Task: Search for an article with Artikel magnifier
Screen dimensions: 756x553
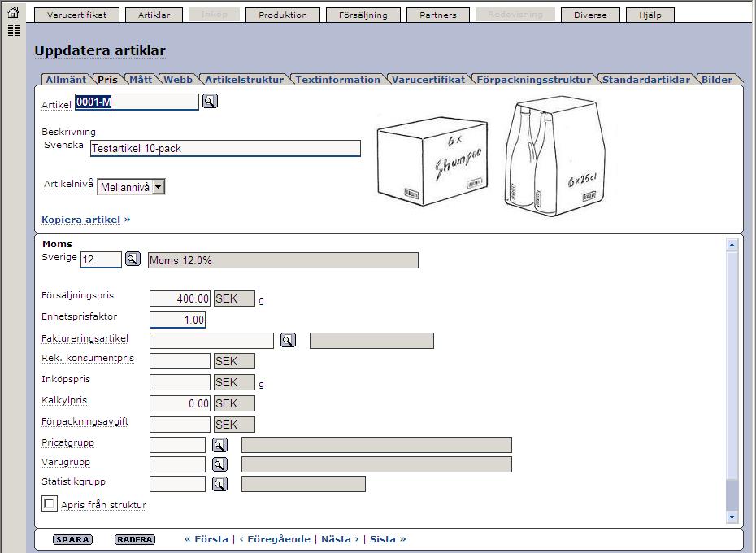Action: click(x=210, y=101)
